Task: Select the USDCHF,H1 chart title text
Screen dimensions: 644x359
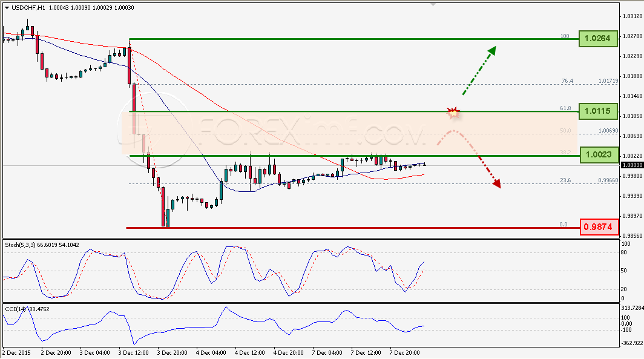Action: (29, 8)
